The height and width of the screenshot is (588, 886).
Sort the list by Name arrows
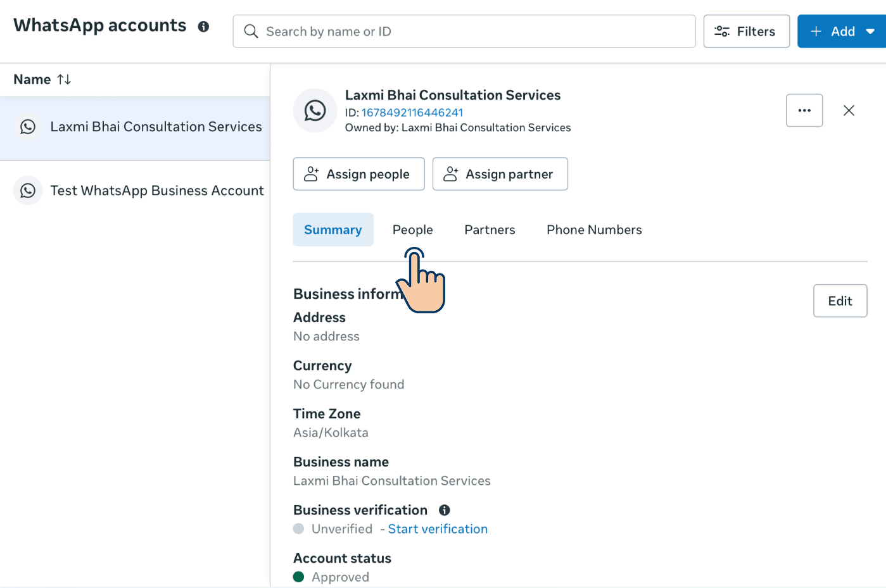click(64, 80)
